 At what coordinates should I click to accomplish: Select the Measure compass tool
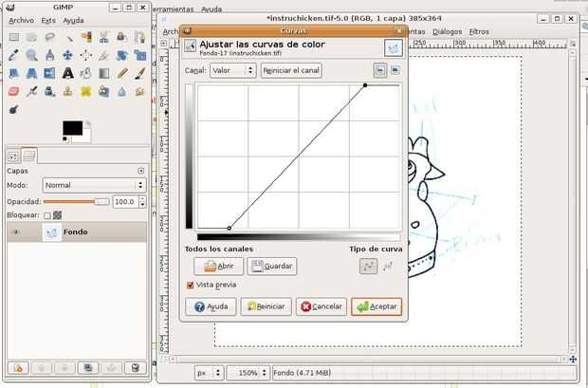tap(49, 55)
